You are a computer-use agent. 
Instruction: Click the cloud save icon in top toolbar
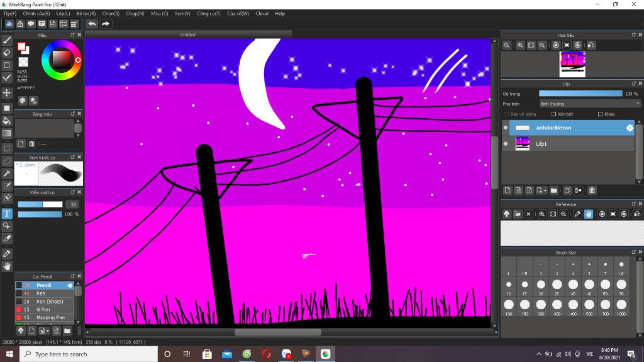pyautogui.click(x=9, y=24)
